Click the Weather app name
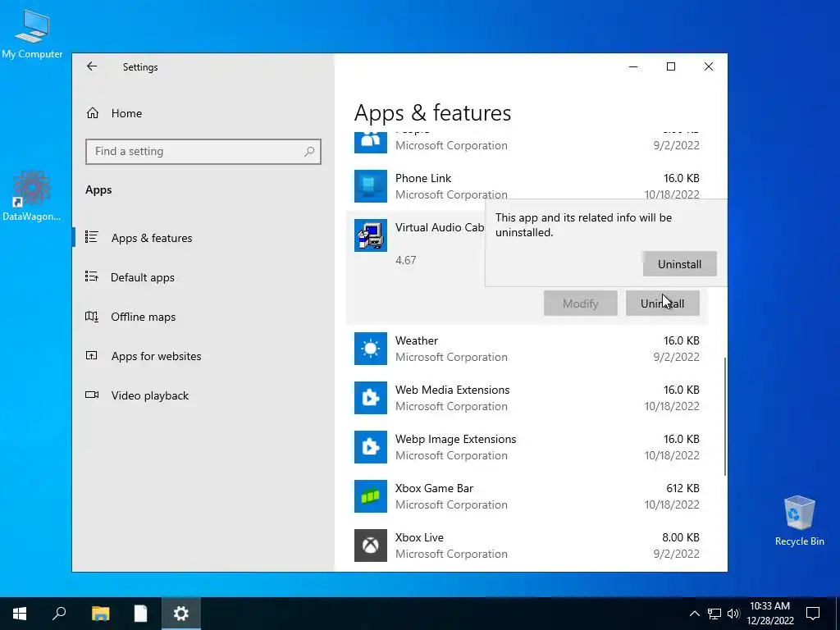Screen dimensions: 840x630 416,340
